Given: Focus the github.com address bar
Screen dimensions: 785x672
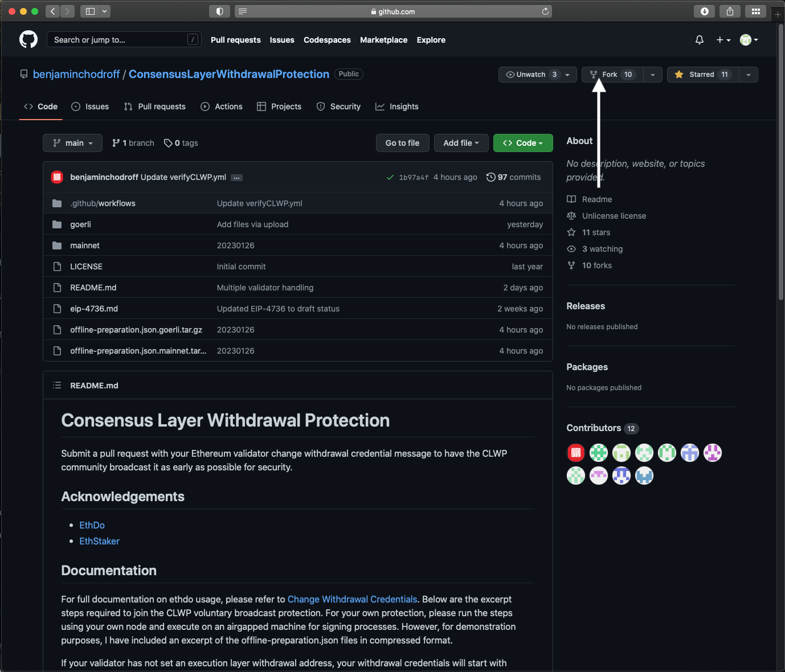Looking at the screenshot, I should (393, 11).
